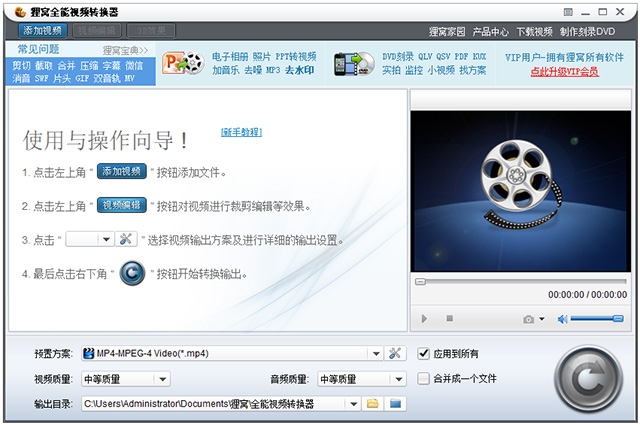
Task: Click the 视频编辑 button in wizard step 2
Action: [122, 205]
